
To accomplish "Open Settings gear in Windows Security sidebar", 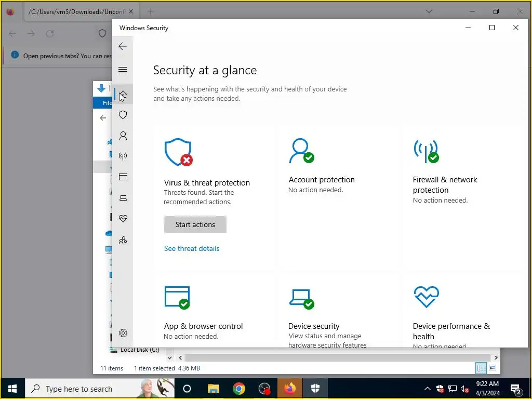I will [123, 333].
